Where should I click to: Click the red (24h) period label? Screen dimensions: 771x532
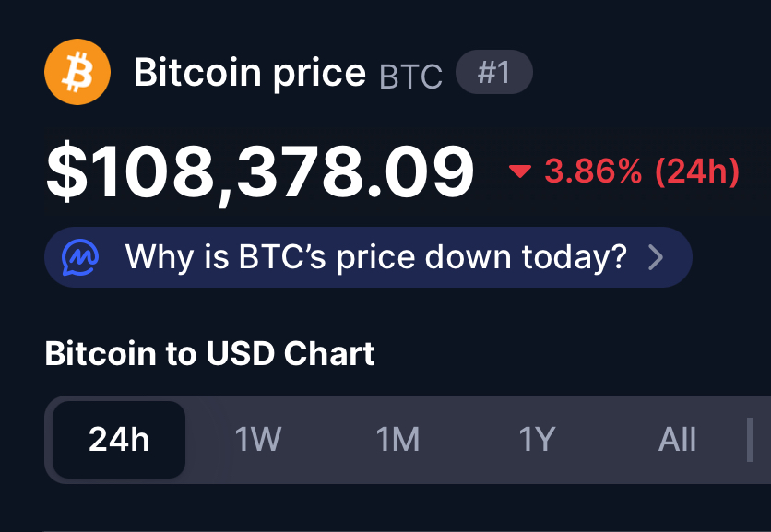click(697, 171)
